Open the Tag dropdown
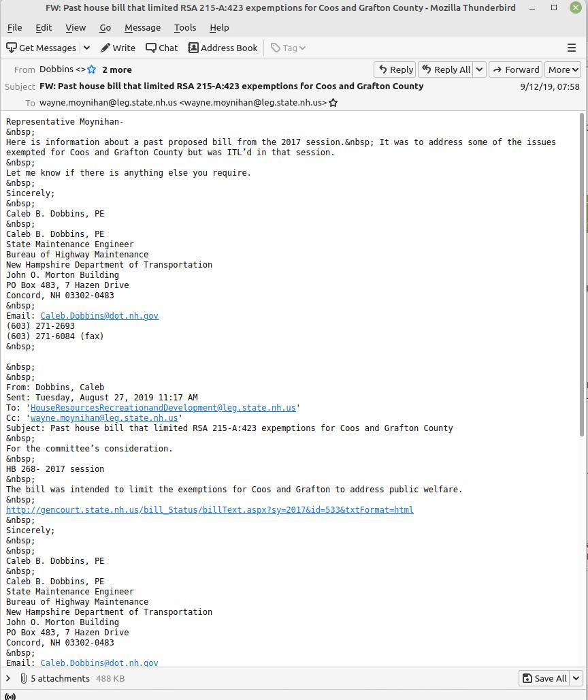Viewport: 588px width, 700px height. (x=289, y=48)
